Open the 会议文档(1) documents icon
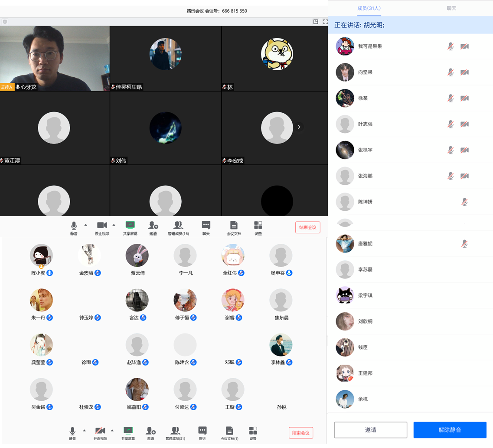The height and width of the screenshot is (448, 493). tap(229, 431)
